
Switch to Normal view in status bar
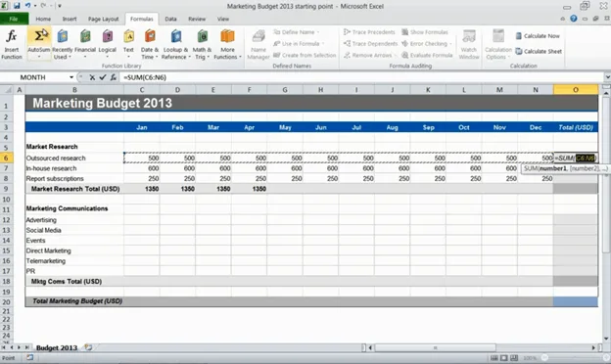pyautogui.click(x=494, y=358)
